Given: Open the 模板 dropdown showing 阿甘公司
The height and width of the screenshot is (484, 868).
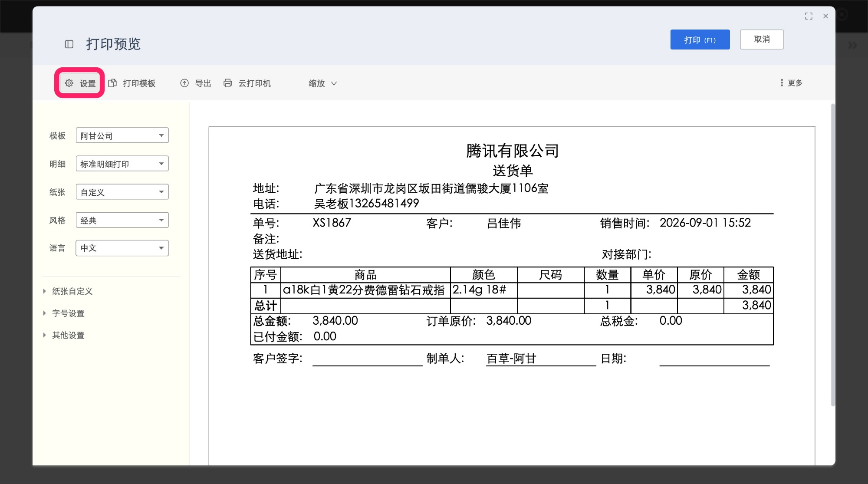Looking at the screenshot, I should pos(122,135).
